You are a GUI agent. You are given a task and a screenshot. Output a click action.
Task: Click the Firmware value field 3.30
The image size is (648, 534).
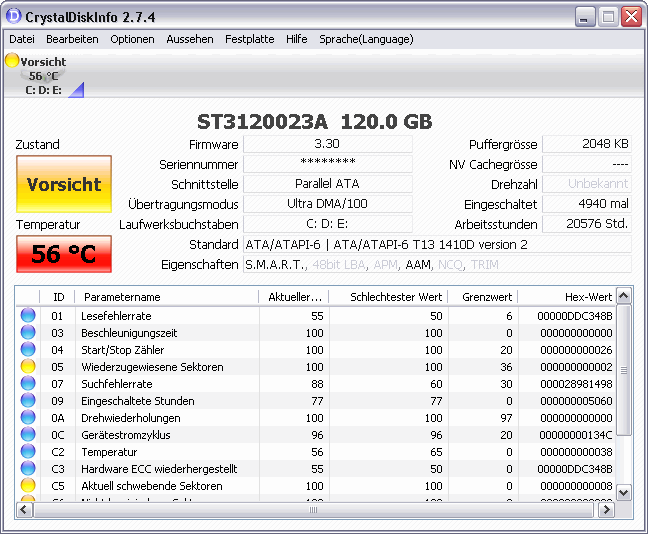point(328,144)
